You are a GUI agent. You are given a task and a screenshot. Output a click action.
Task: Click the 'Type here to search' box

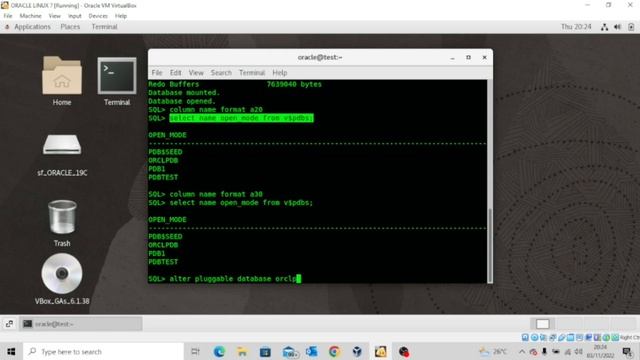pos(104,351)
